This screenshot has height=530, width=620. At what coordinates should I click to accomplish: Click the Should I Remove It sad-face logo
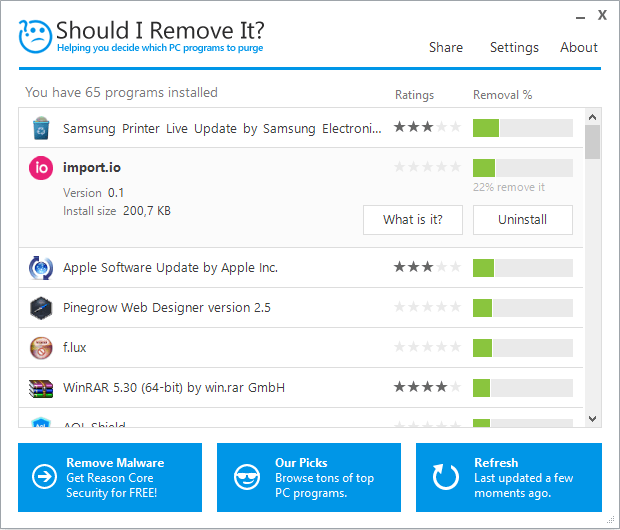coord(35,36)
